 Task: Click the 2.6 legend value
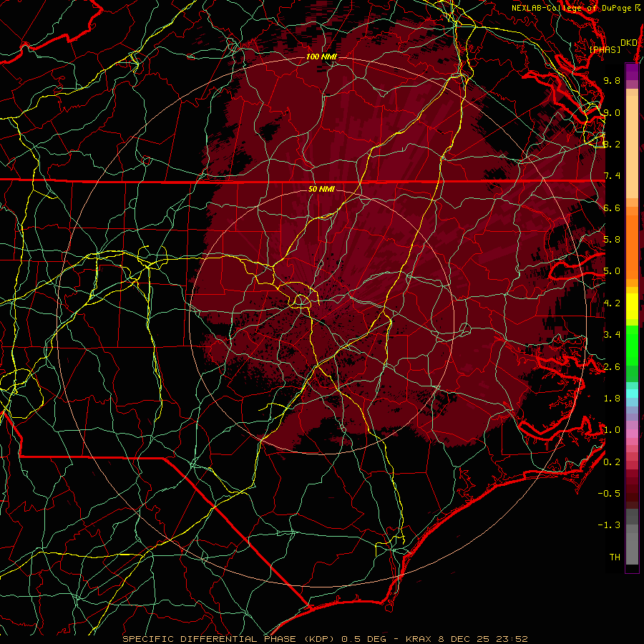612,367
